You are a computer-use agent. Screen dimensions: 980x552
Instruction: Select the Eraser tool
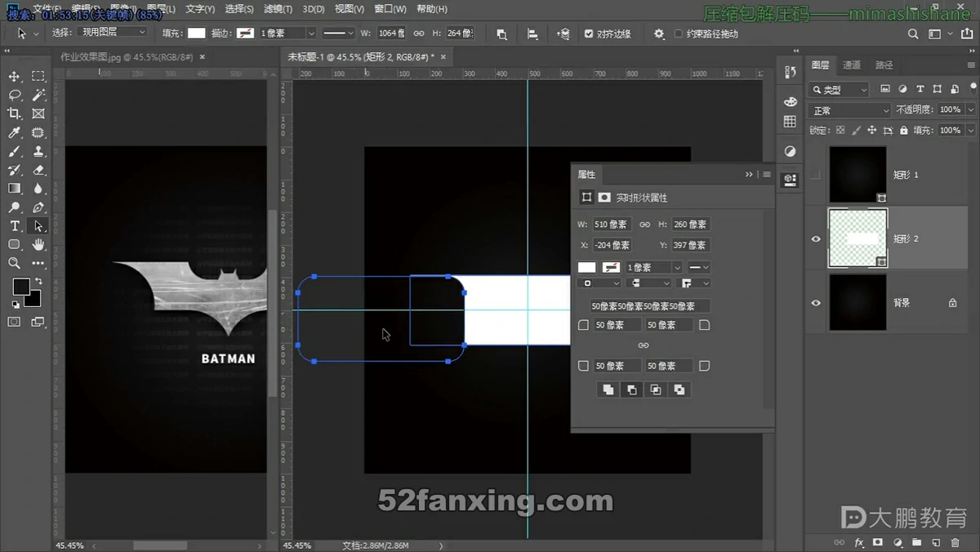tap(38, 170)
